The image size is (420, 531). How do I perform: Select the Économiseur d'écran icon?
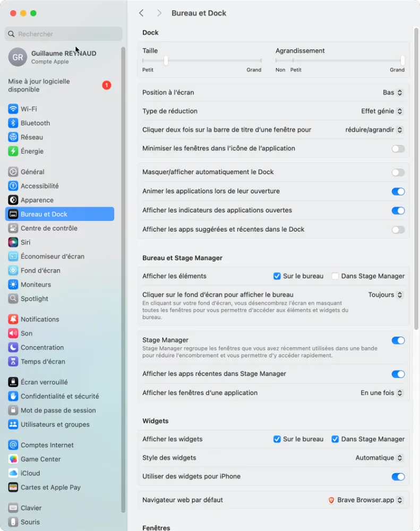pyautogui.click(x=13, y=256)
